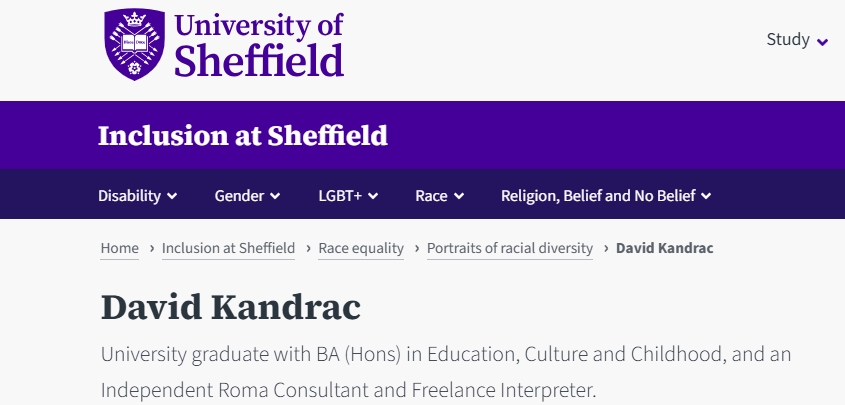Expand the LGBT+ chevron arrow
The height and width of the screenshot is (405, 845).
point(373,196)
